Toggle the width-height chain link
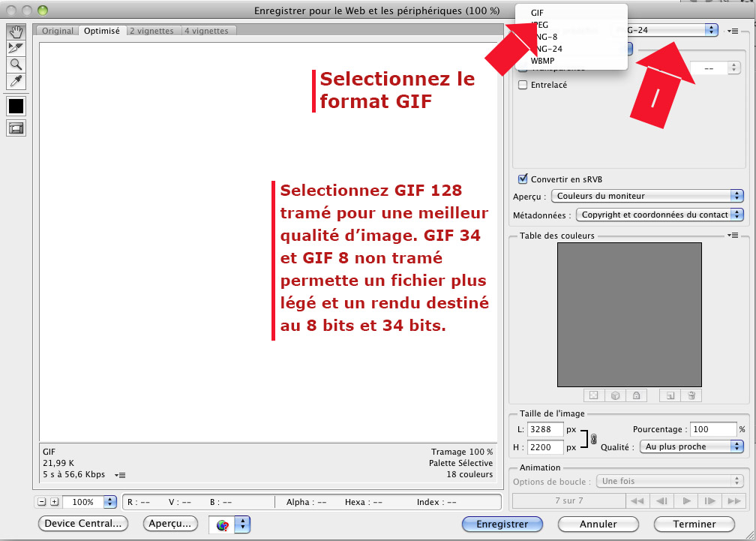This screenshot has height=541, width=756. point(592,439)
